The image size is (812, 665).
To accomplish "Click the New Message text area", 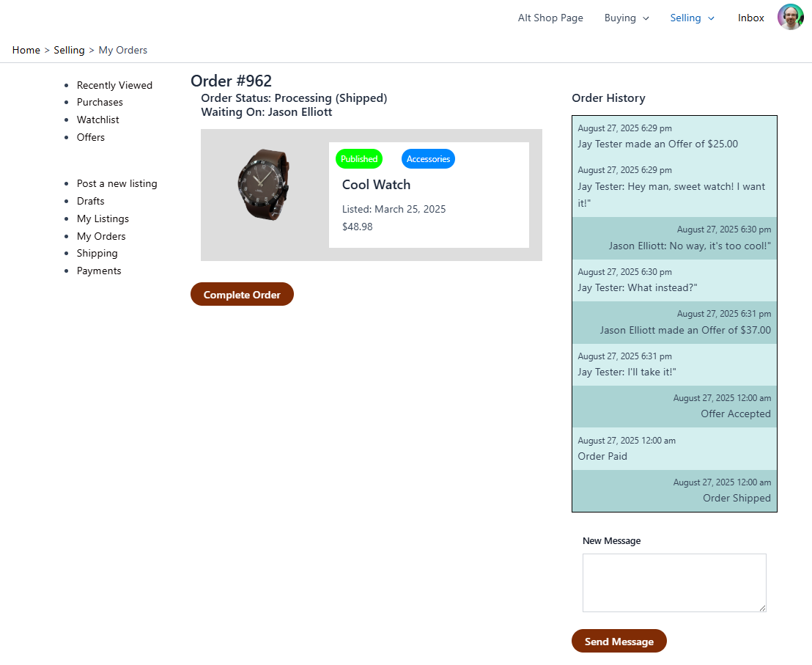I will coord(673,582).
